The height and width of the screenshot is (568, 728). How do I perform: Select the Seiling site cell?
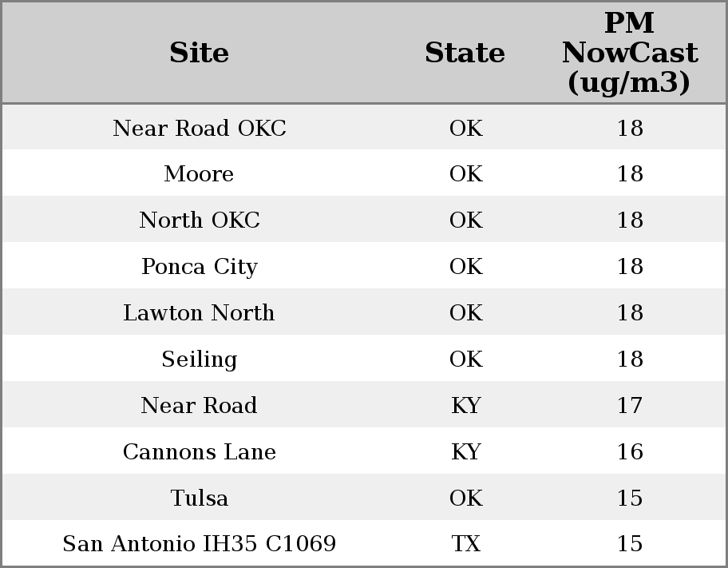pos(199,359)
